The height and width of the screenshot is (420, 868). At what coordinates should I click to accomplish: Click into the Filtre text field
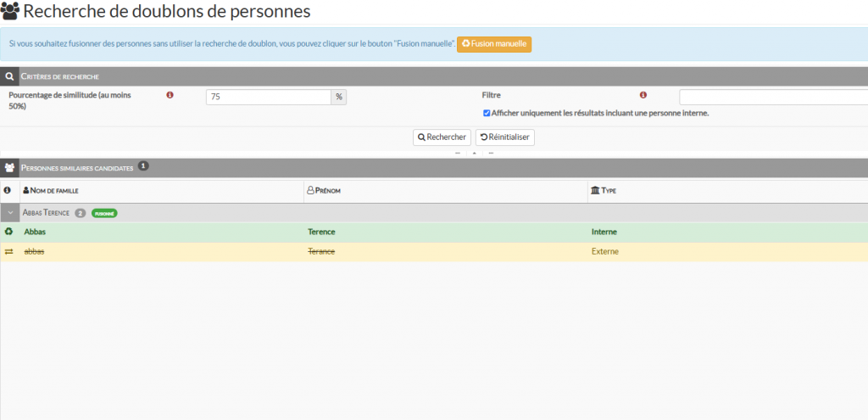click(773, 97)
